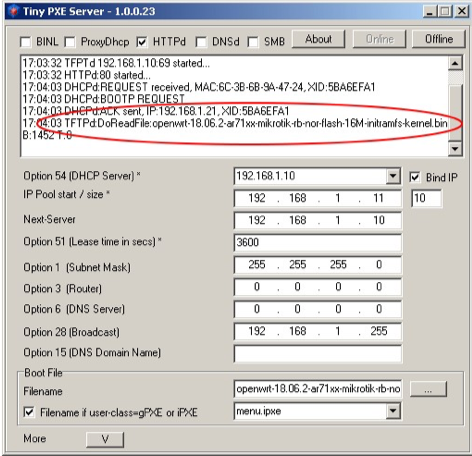Open the menu.ipxe filename dropdown
Viewport: 472px width, 456px height.
[393, 411]
